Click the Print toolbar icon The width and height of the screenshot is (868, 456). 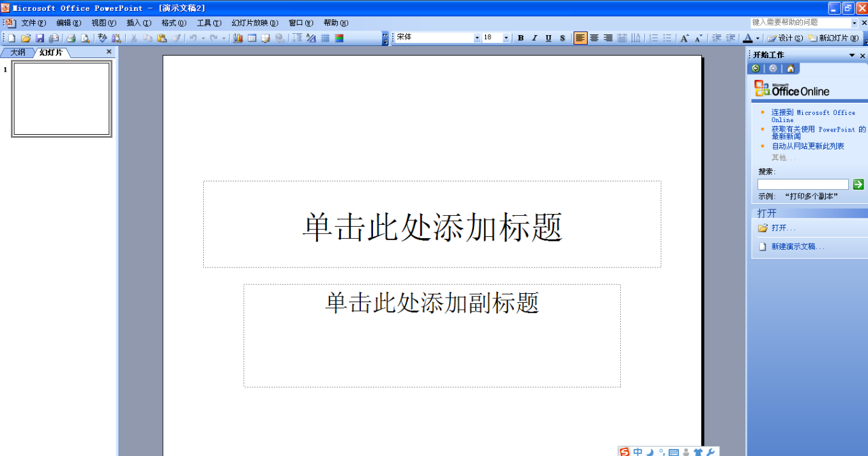(x=71, y=38)
